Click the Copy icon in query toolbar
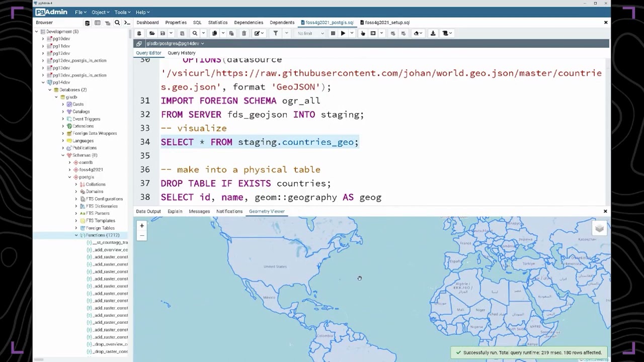This screenshot has height=362, width=644. [215, 33]
